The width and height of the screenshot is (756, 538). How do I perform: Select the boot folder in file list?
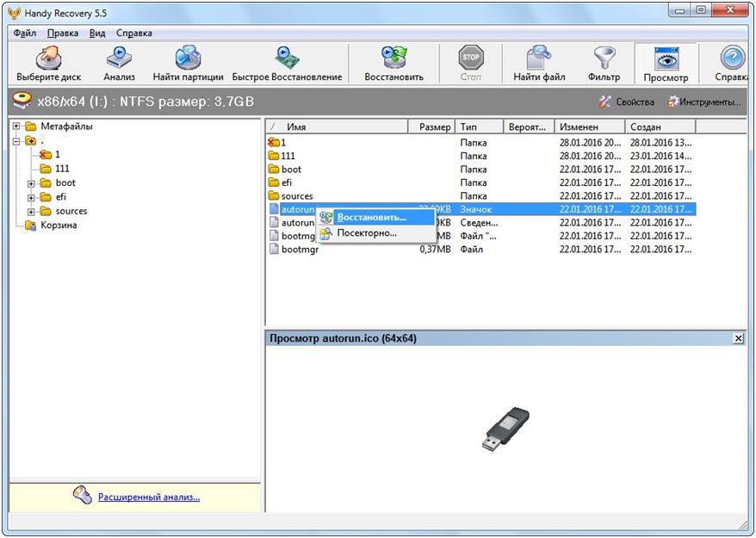(x=481, y=170)
